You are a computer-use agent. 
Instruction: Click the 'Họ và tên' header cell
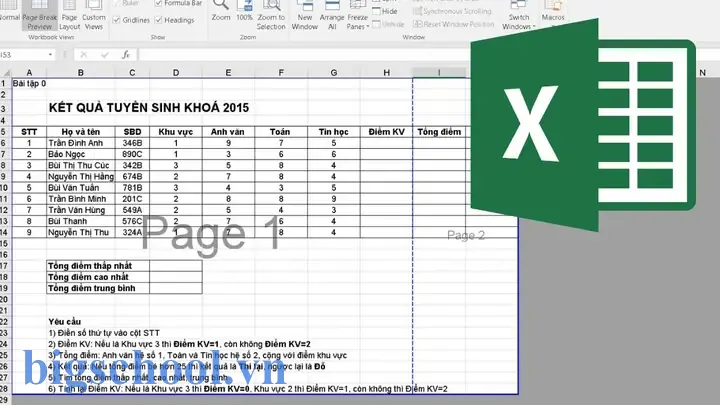coord(81,132)
